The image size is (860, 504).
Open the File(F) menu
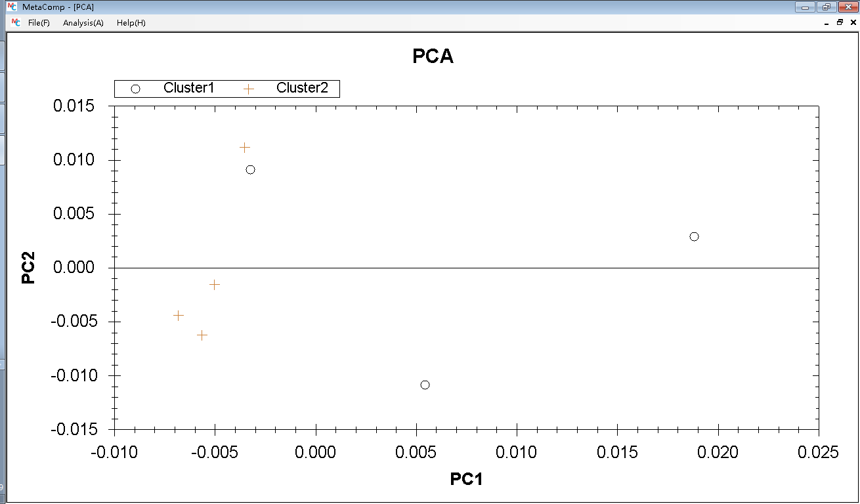[x=39, y=23]
